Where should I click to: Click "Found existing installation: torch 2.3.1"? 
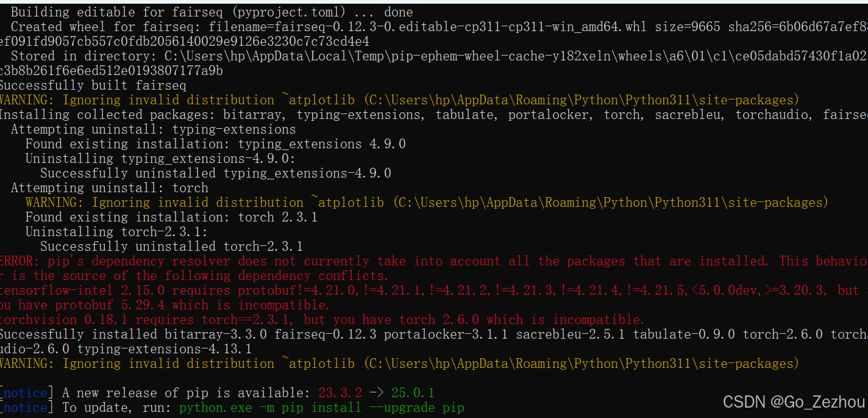tap(171, 217)
